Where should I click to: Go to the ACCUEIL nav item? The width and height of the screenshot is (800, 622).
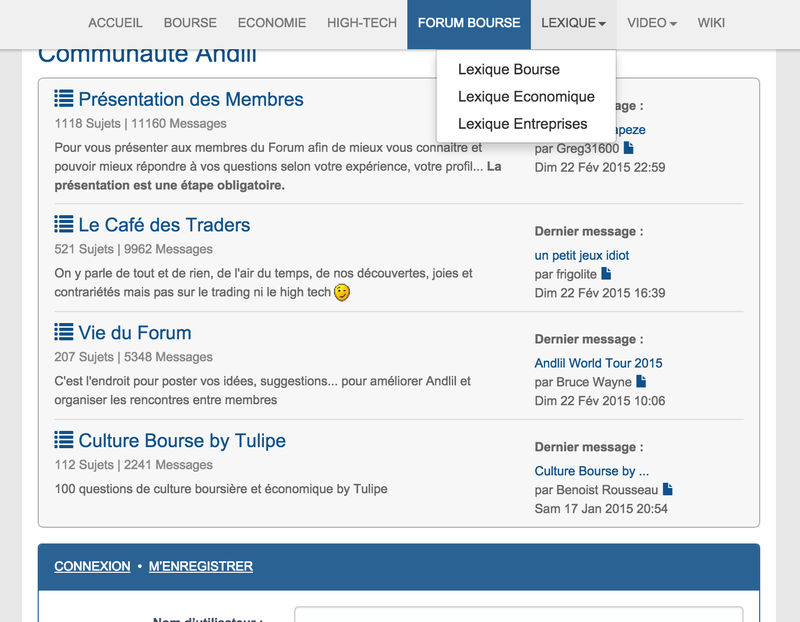point(115,23)
